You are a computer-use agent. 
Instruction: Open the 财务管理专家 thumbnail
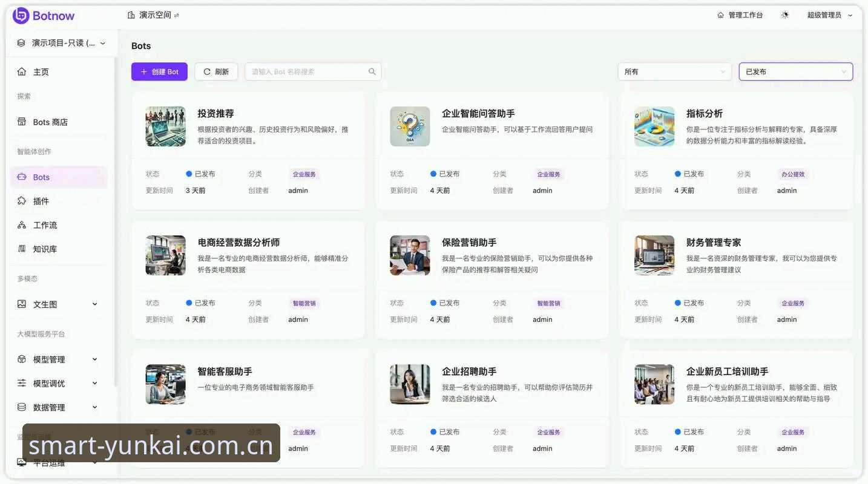pyautogui.click(x=654, y=255)
